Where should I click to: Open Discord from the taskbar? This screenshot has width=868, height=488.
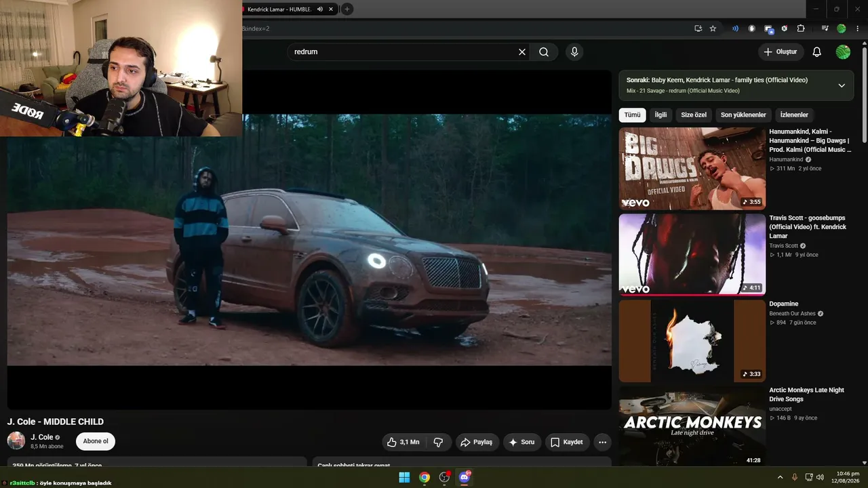465,477
